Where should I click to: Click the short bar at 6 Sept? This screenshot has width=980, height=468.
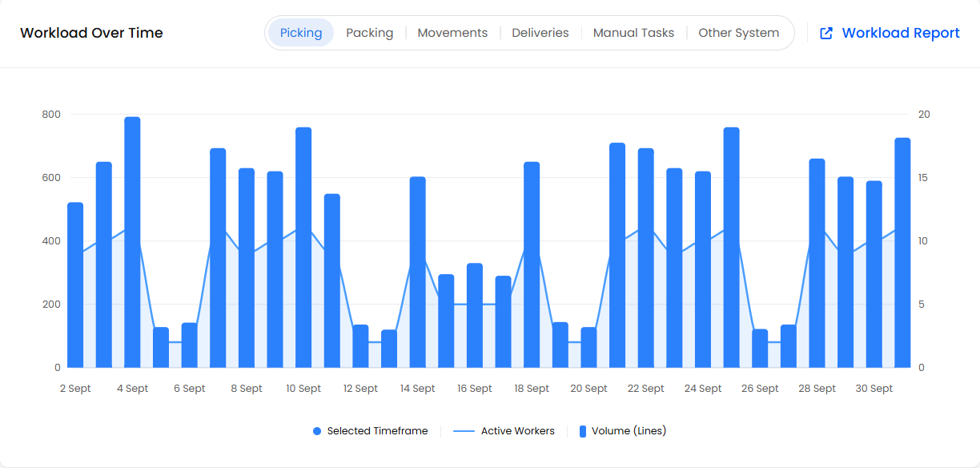[190, 345]
